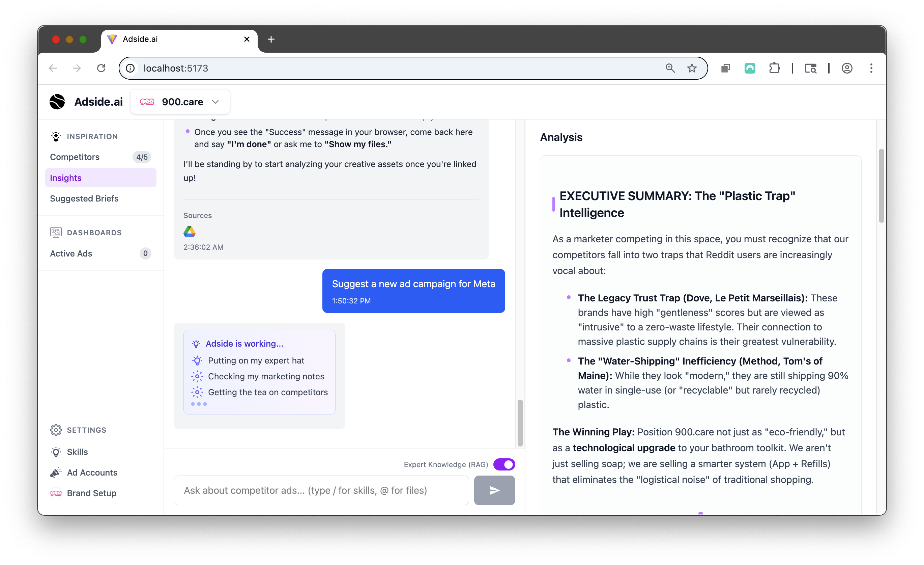Click the 'Adside is working...' status text
Screen dimensions: 924x565
[244, 344]
